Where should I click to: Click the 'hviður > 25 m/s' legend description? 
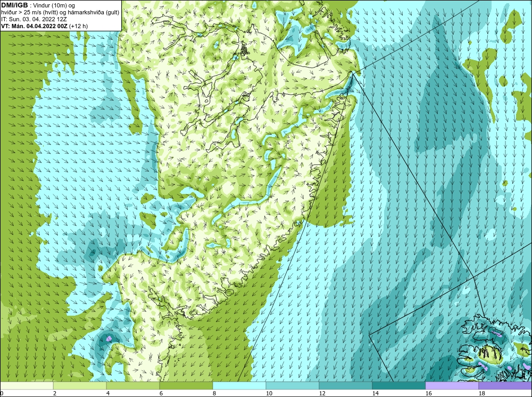pyautogui.click(x=60, y=13)
